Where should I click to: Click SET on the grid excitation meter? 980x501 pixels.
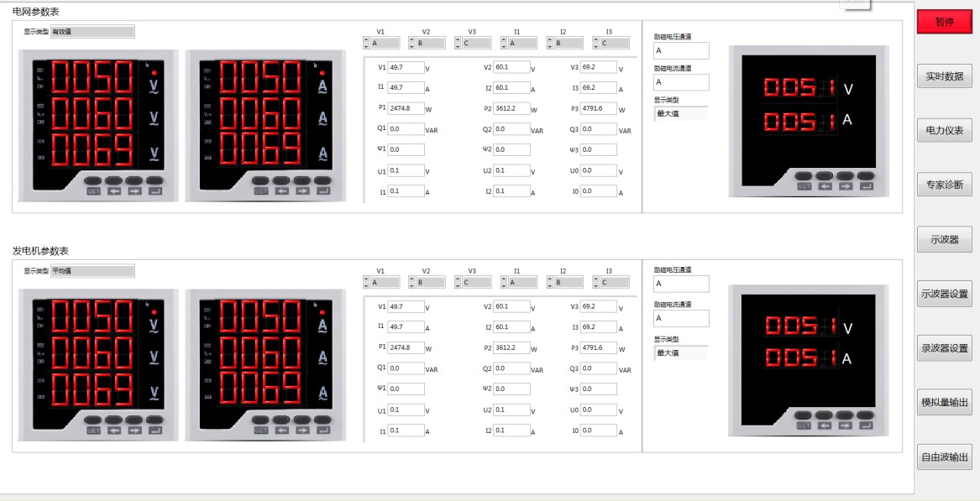tap(804, 186)
